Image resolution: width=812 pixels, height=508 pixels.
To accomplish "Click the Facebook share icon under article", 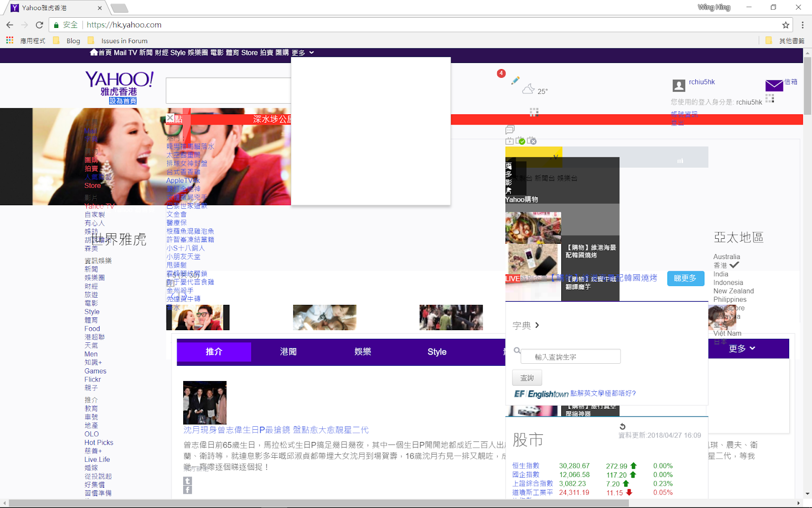I will (x=188, y=490).
